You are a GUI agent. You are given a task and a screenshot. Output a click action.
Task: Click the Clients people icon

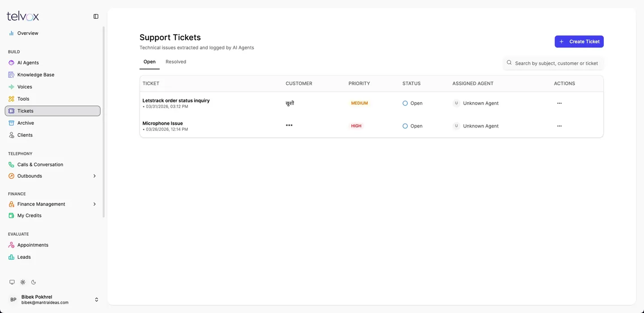(12, 135)
